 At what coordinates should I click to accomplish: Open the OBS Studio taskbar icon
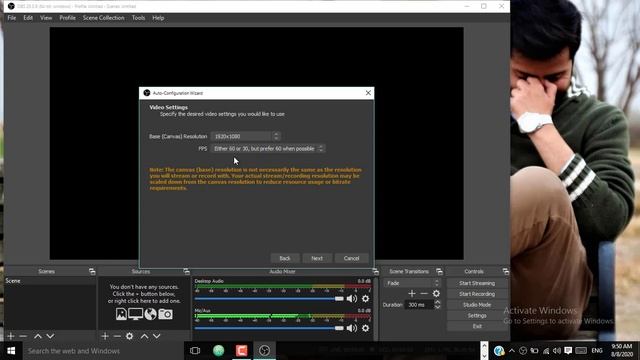[264, 351]
